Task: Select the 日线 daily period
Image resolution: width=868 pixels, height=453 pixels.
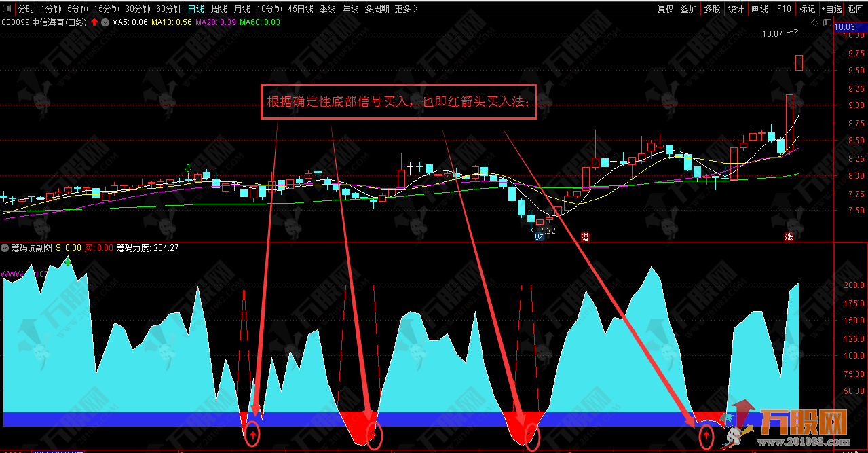Action: [196, 9]
